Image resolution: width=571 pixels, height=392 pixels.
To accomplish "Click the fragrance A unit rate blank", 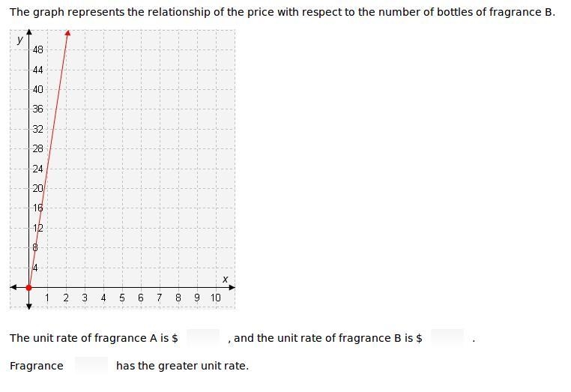I will pyautogui.click(x=203, y=338).
